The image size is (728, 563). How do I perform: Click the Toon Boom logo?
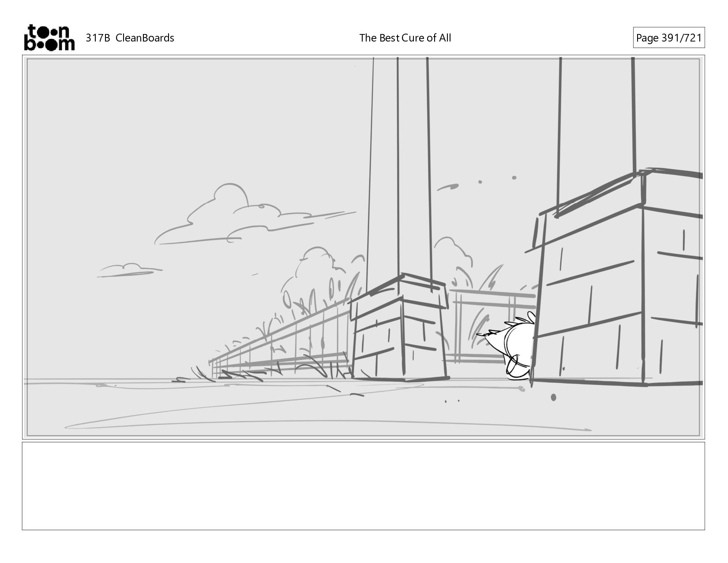point(49,38)
